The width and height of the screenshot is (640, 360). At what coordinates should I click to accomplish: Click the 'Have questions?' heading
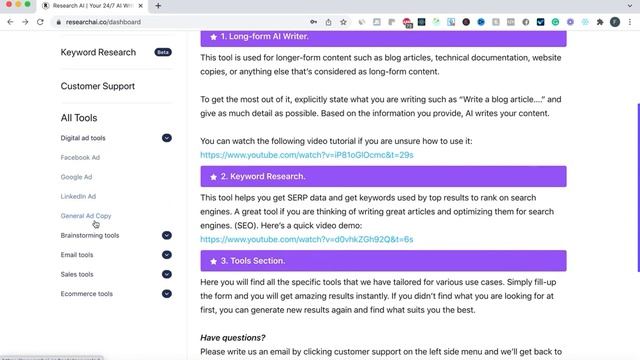click(233, 338)
